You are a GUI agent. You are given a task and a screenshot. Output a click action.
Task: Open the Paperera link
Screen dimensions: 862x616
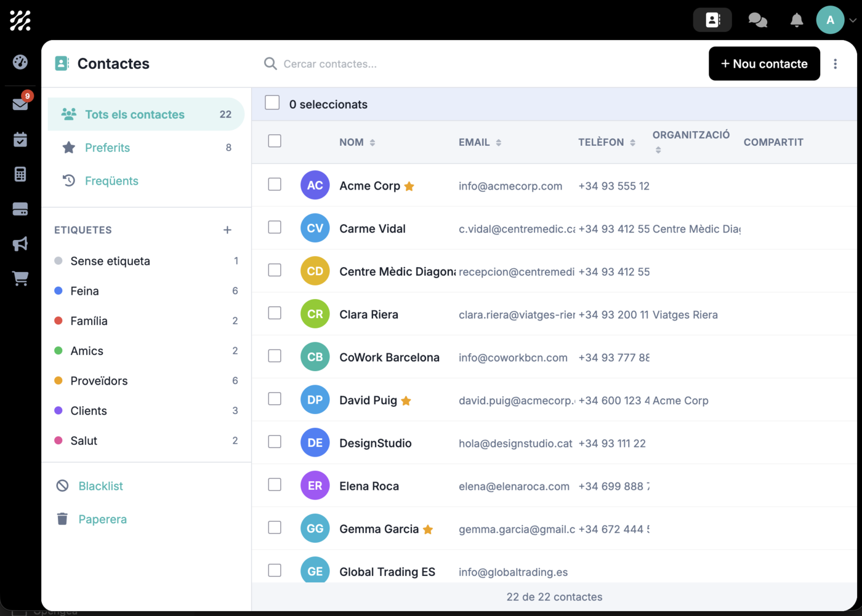(x=102, y=519)
